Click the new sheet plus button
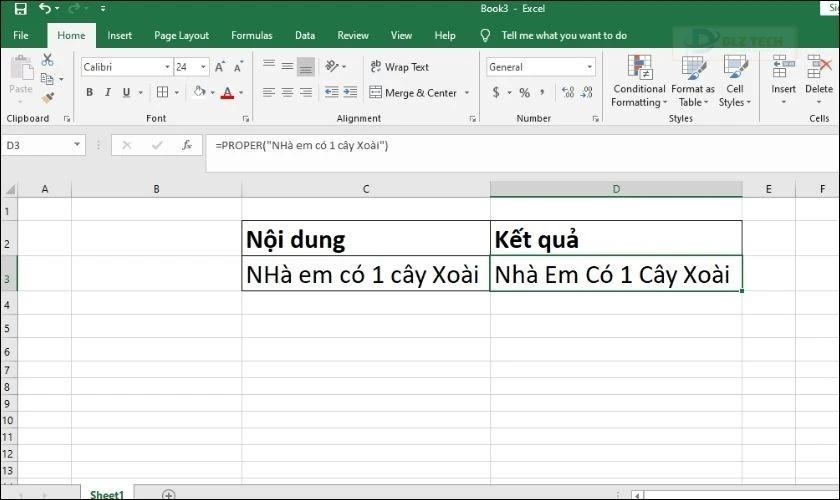The image size is (840, 500). click(169, 494)
